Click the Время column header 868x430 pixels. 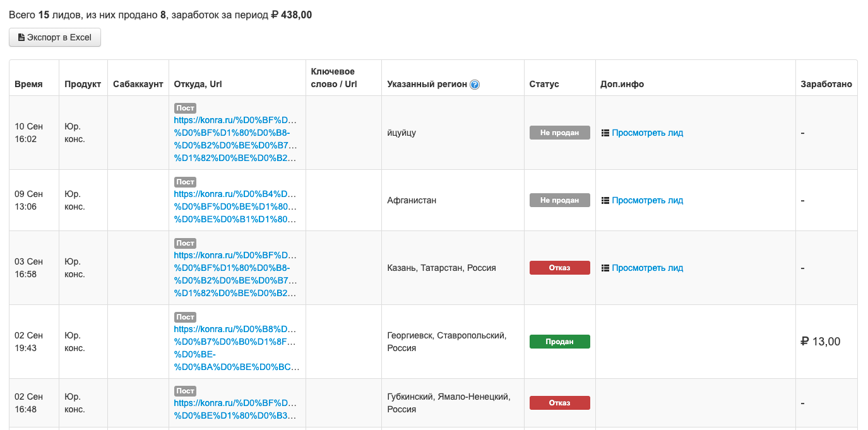pyautogui.click(x=28, y=84)
